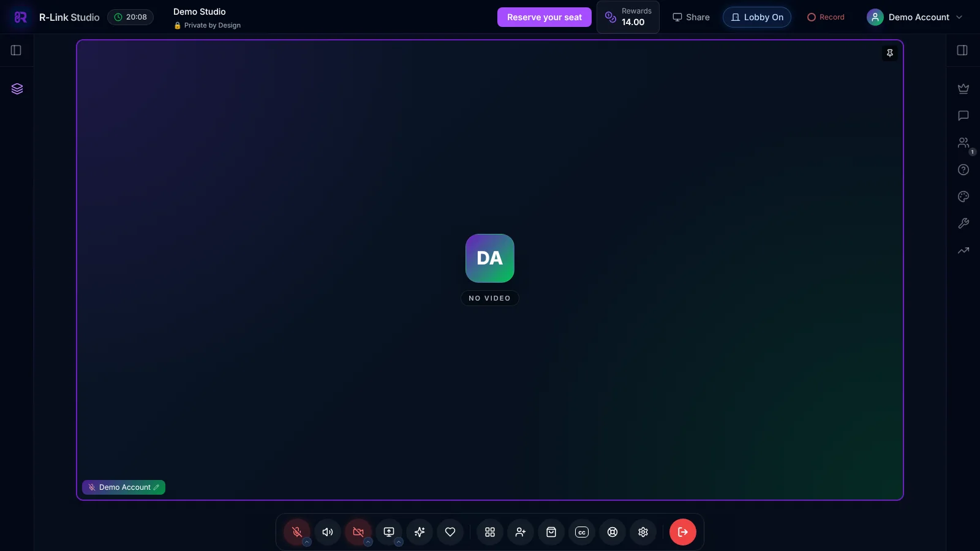The width and height of the screenshot is (980, 551).
Task: Toggle closed captions
Action: 582,532
